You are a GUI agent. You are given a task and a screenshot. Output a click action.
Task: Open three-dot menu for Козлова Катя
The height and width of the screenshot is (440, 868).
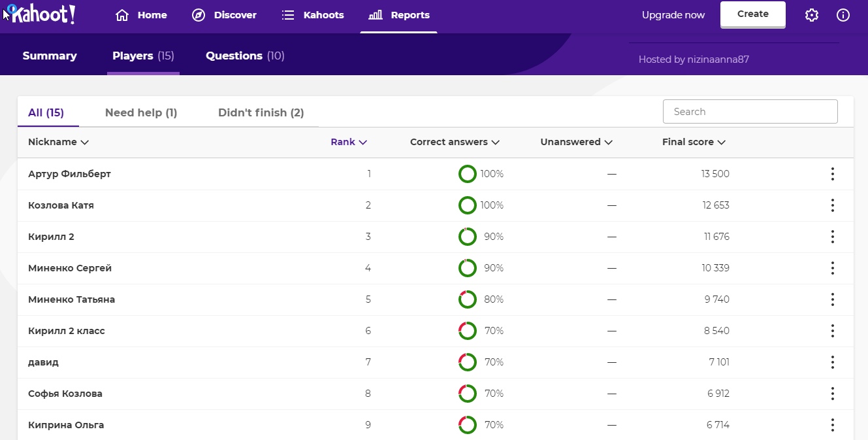pyautogui.click(x=832, y=205)
